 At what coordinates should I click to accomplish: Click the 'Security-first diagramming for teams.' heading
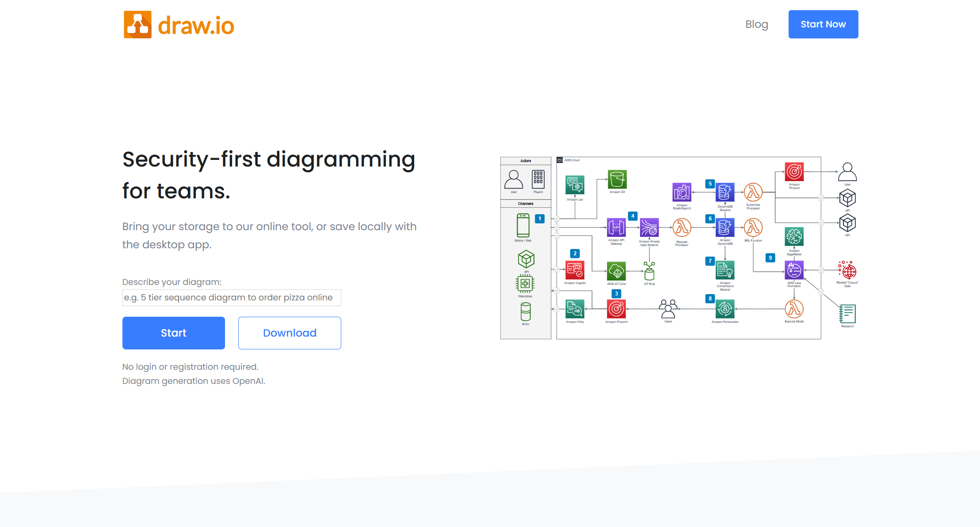269,175
